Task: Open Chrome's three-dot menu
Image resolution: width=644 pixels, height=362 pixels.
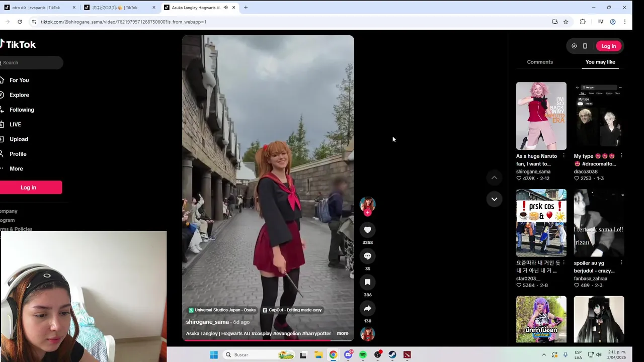Action: pyautogui.click(x=625, y=22)
